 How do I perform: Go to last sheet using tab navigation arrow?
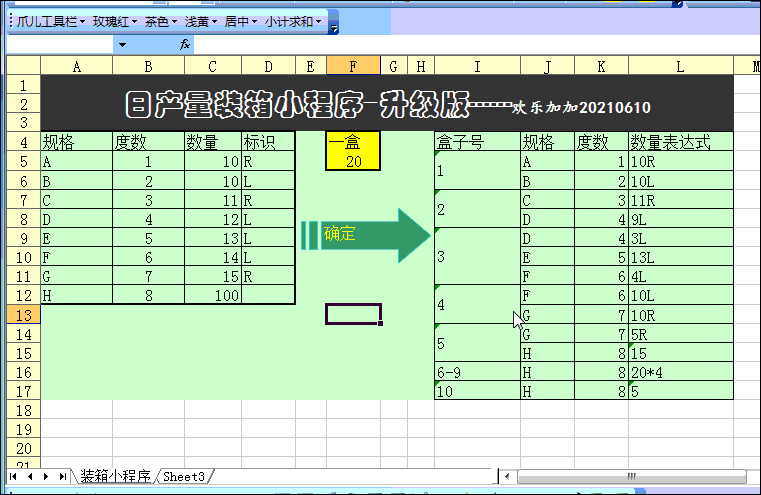(x=62, y=477)
